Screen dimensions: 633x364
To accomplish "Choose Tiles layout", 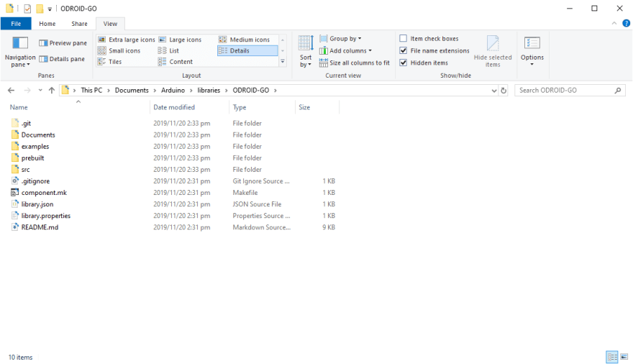I will click(110, 61).
